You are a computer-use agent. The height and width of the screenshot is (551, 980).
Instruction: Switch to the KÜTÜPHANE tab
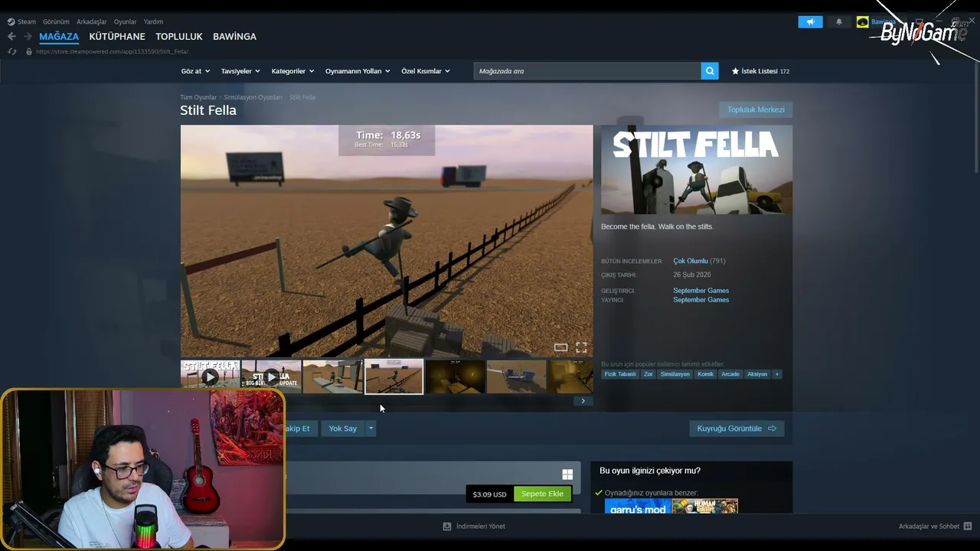tap(117, 37)
